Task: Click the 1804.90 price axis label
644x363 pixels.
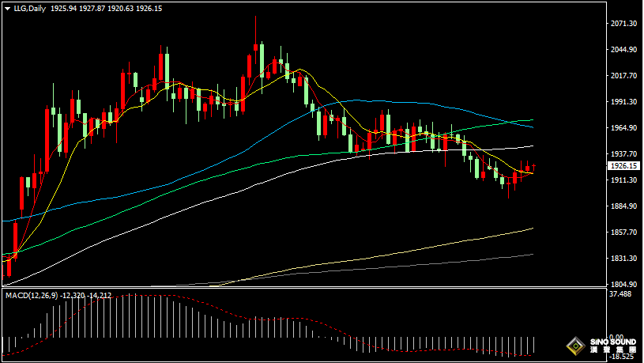Action: (623, 285)
